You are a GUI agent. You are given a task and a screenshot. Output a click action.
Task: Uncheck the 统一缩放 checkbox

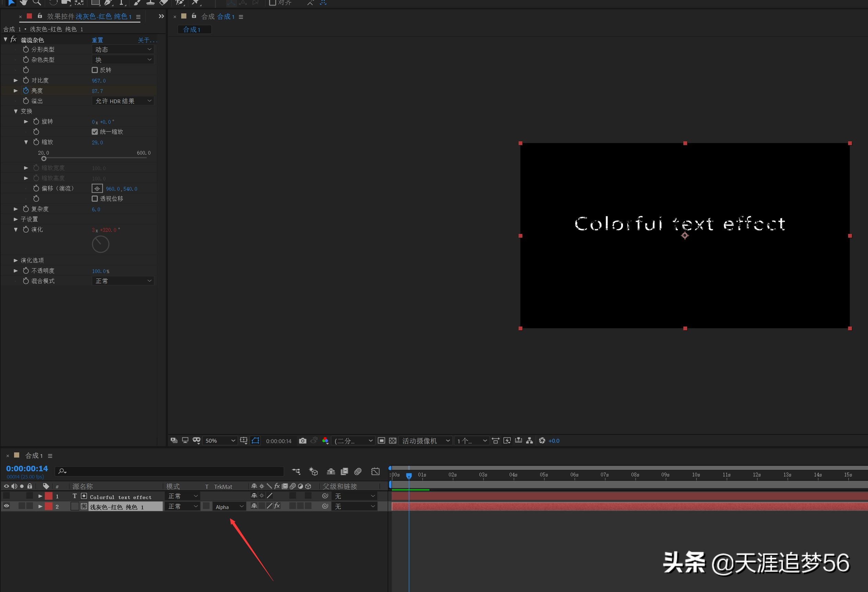(94, 131)
